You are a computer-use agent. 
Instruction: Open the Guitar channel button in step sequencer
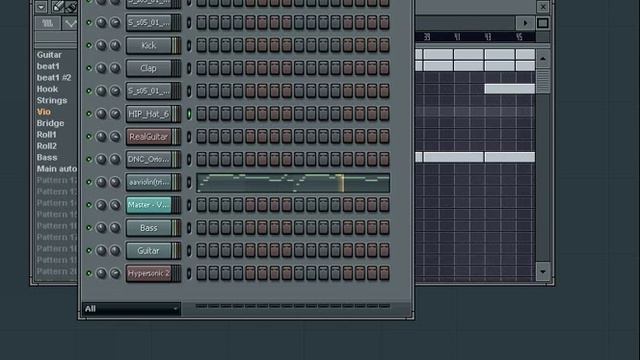[x=149, y=251]
